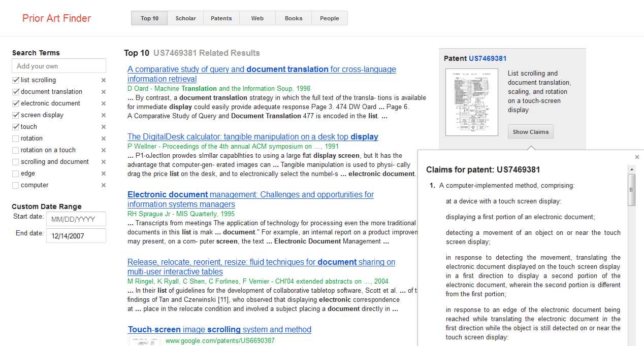Open 'The DigitalDesk calculator' result
Viewport: 644px width, 346px height.
(x=252, y=137)
